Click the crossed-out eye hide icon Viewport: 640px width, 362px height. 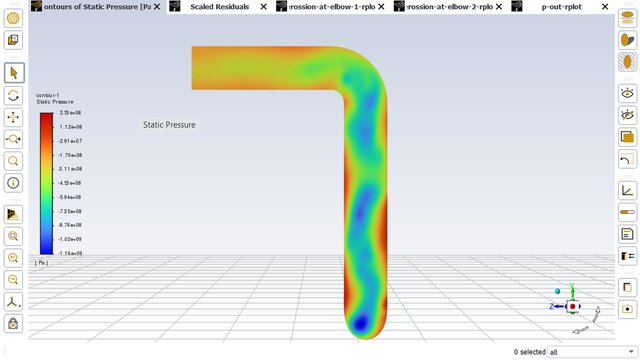pos(627,115)
